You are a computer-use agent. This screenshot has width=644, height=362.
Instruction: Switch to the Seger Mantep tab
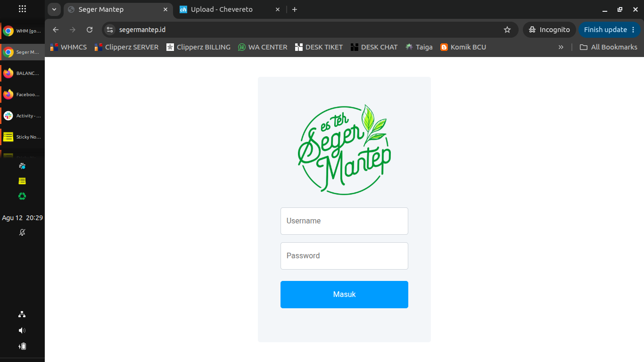pyautogui.click(x=118, y=9)
